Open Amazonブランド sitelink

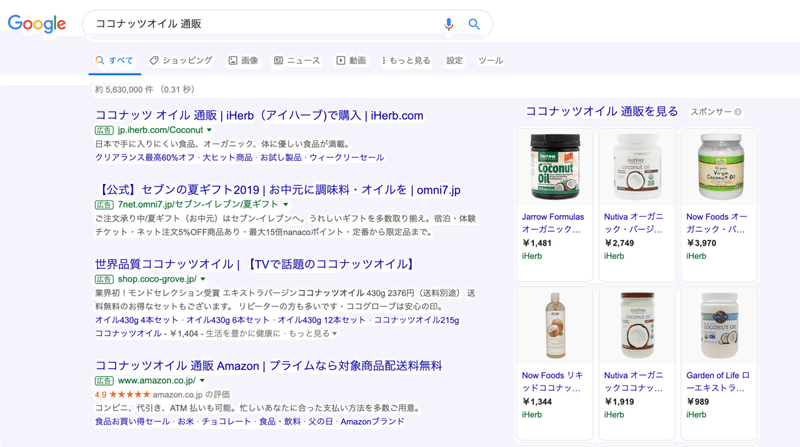(x=372, y=421)
